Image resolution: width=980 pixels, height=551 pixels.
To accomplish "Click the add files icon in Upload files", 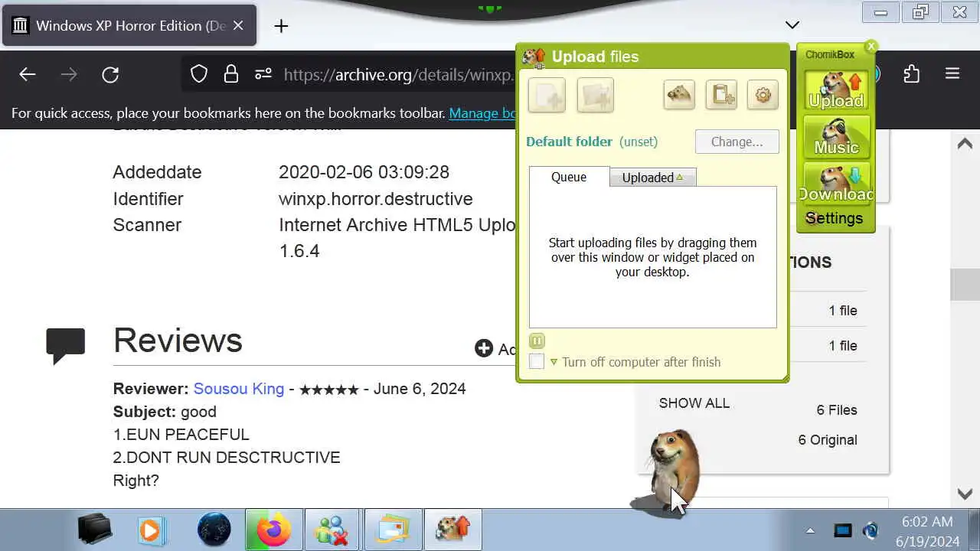I will coord(547,96).
